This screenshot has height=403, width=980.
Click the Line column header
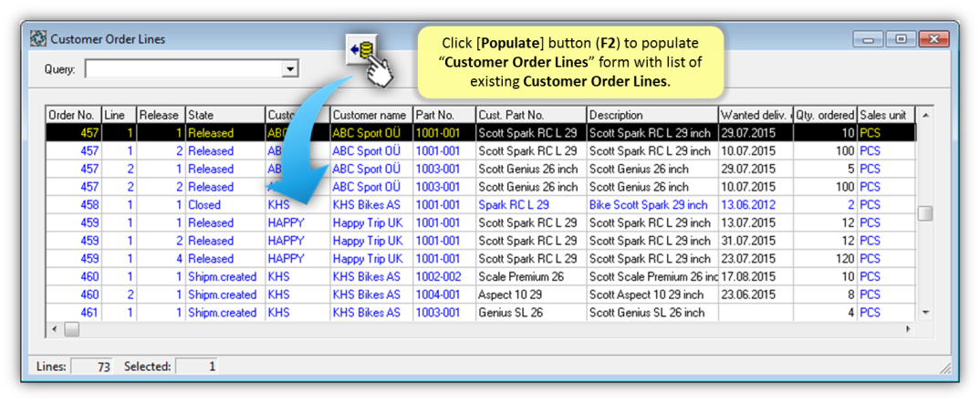[x=120, y=115]
